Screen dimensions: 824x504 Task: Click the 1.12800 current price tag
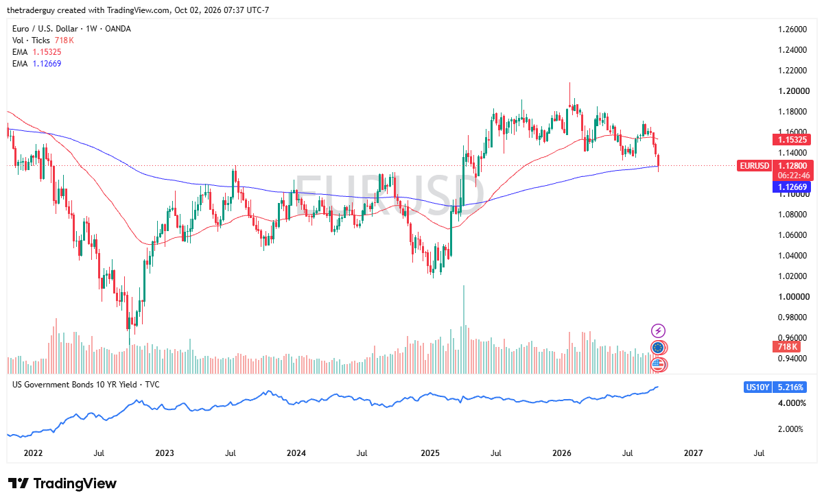tap(794, 165)
